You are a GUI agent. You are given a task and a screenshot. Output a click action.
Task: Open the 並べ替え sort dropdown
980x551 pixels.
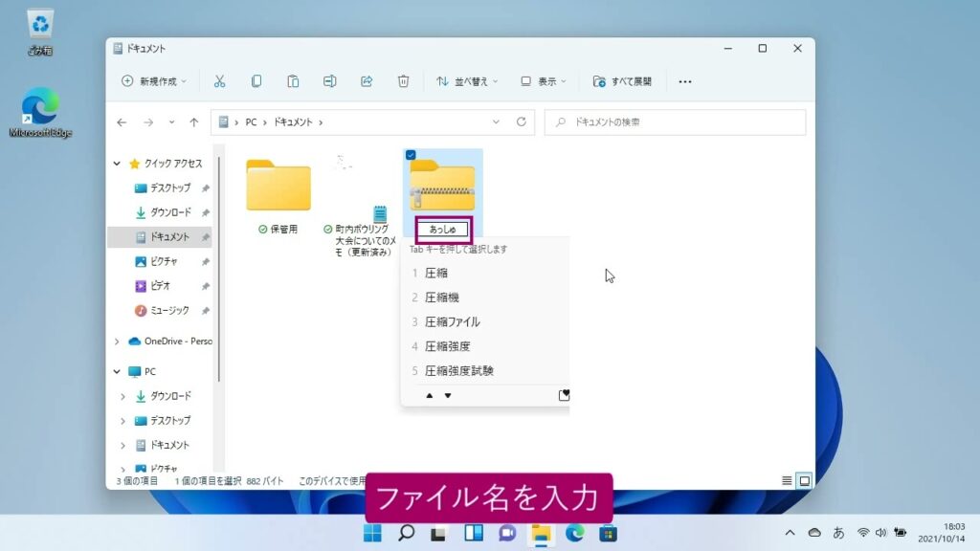pyautogui.click(x=468, y=81)
